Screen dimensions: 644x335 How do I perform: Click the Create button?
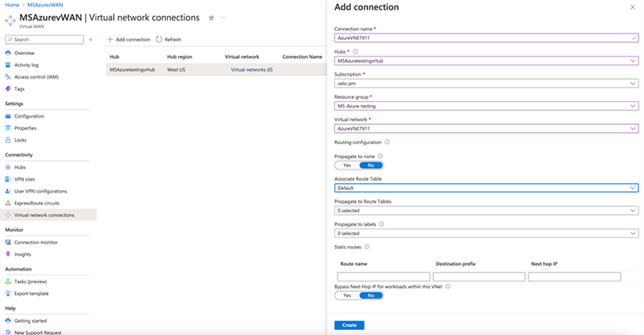click(349, 325)
